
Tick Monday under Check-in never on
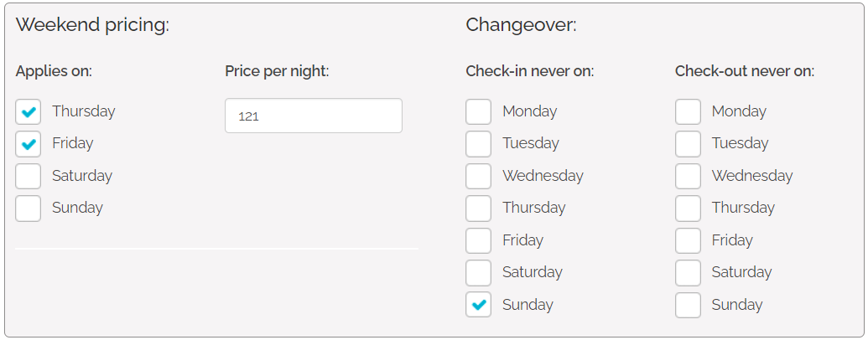tap(479, 111)
